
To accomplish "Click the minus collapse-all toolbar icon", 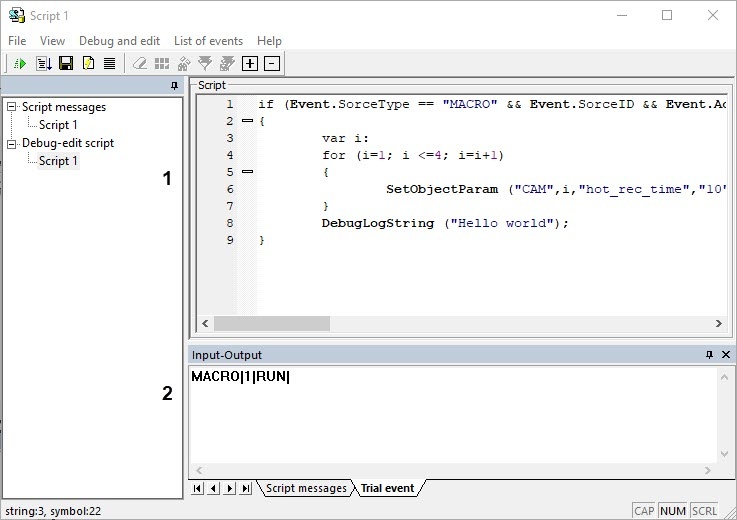I will (x=271, y=64).
